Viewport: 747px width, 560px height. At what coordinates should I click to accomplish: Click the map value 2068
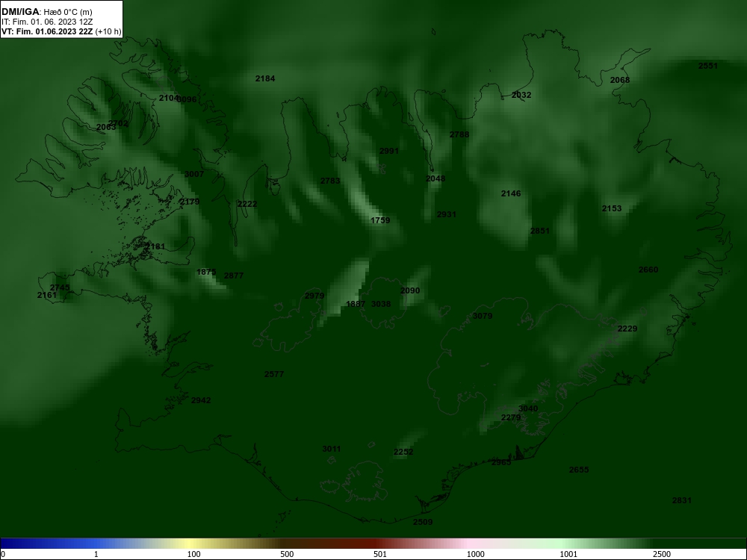click(620, 80)
